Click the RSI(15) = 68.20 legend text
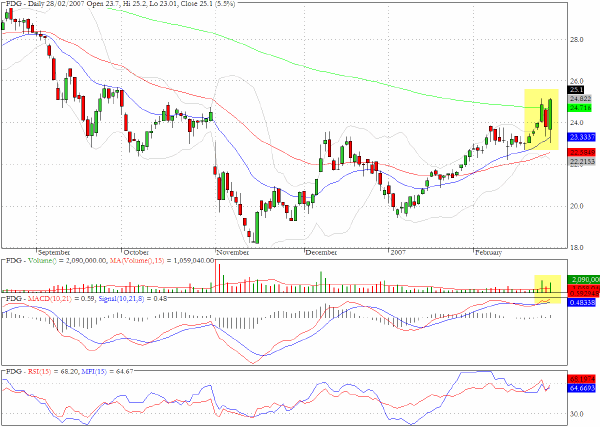 (53, 372)
